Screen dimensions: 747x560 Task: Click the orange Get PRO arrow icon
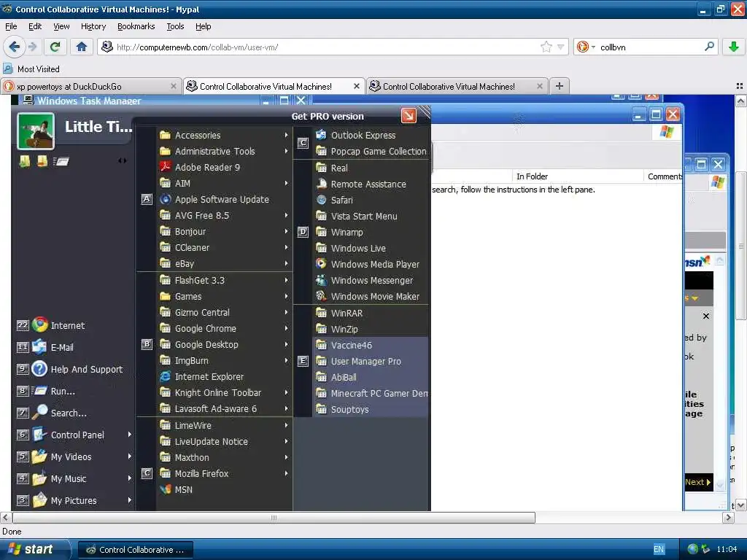(409, 116)
